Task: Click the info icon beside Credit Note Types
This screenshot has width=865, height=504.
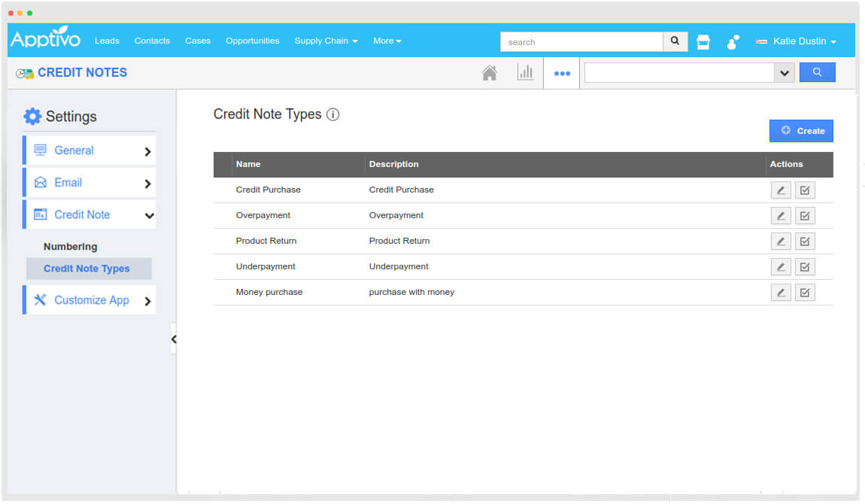Action: click(332, 115)
